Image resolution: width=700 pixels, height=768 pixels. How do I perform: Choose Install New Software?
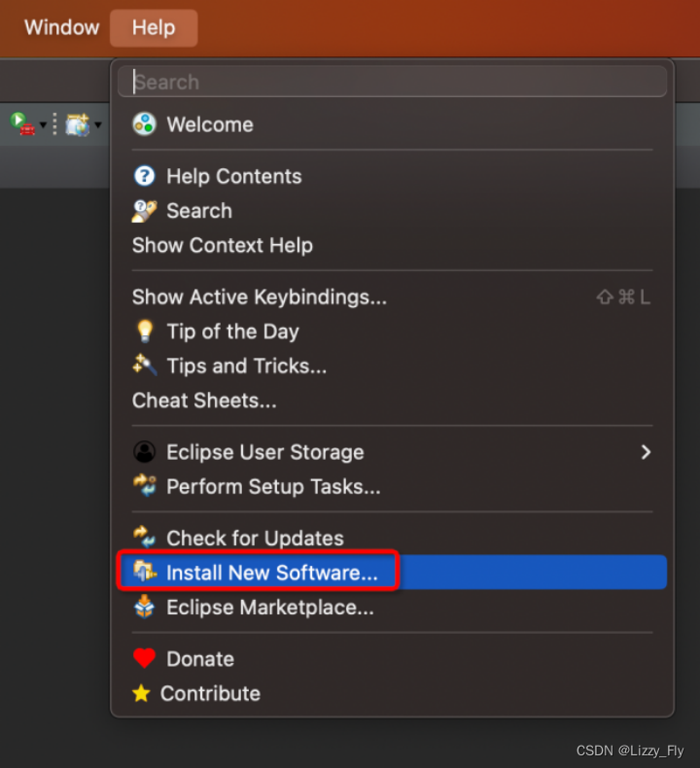tap(392, 572)
